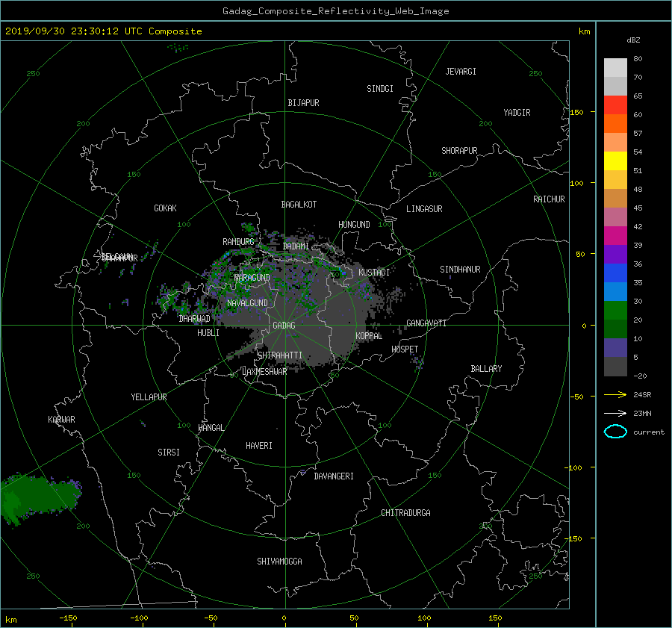Click the RAICHUR city label
The image size is (672, 628).
click(x=549, y=199)
